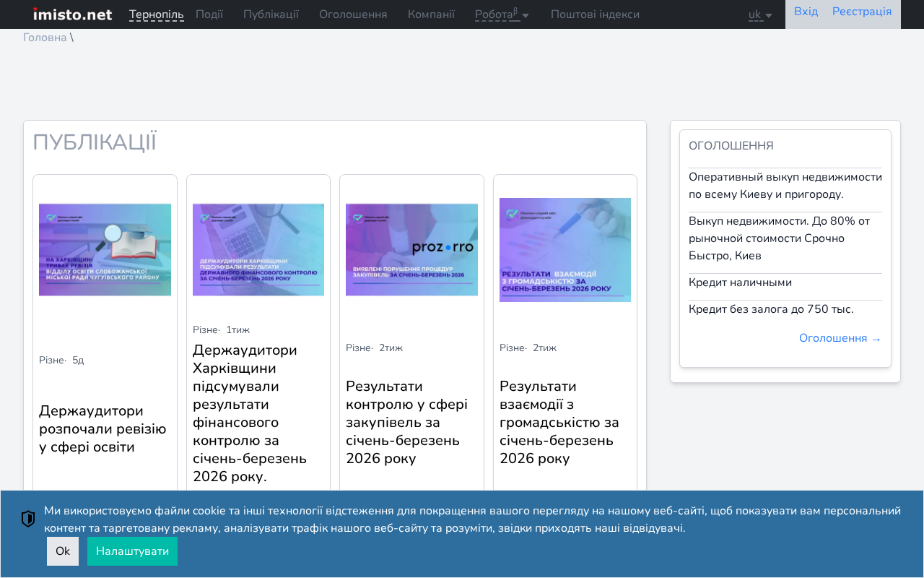The width and height of the screenshot is (924, 578).
Task: Open the Події menu item
Action: tap(209, 14)
